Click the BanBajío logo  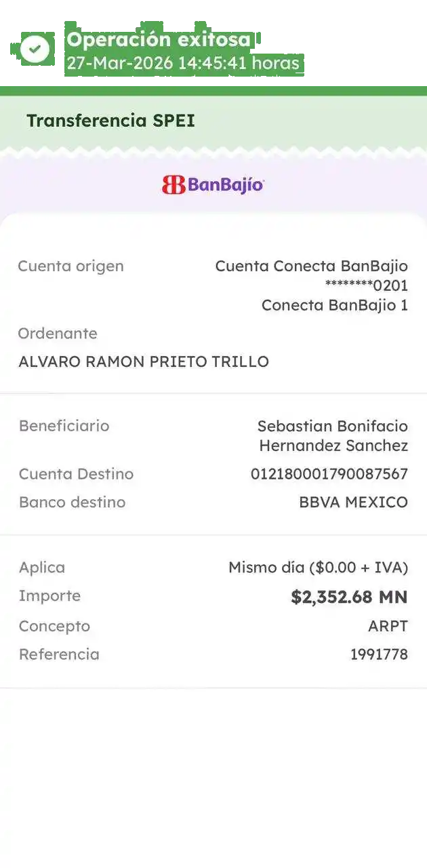pyautogui.click(x=213, y=184)
